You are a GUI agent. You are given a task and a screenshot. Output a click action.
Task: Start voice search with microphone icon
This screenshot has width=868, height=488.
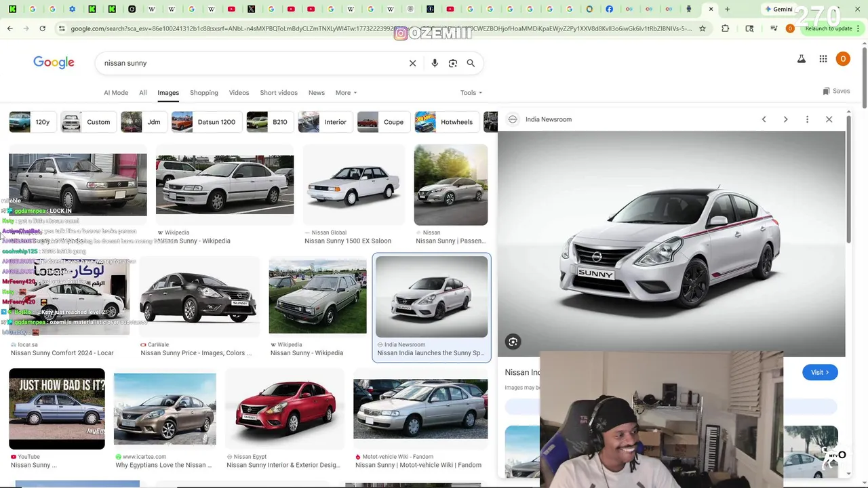[x=435, y=63]
